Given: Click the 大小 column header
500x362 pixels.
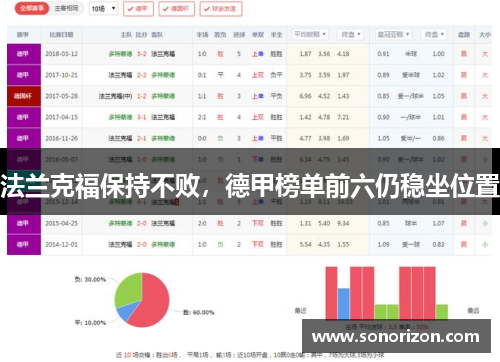Looking at the screenshot, I should pyautogui.click(x=485, y=35).
